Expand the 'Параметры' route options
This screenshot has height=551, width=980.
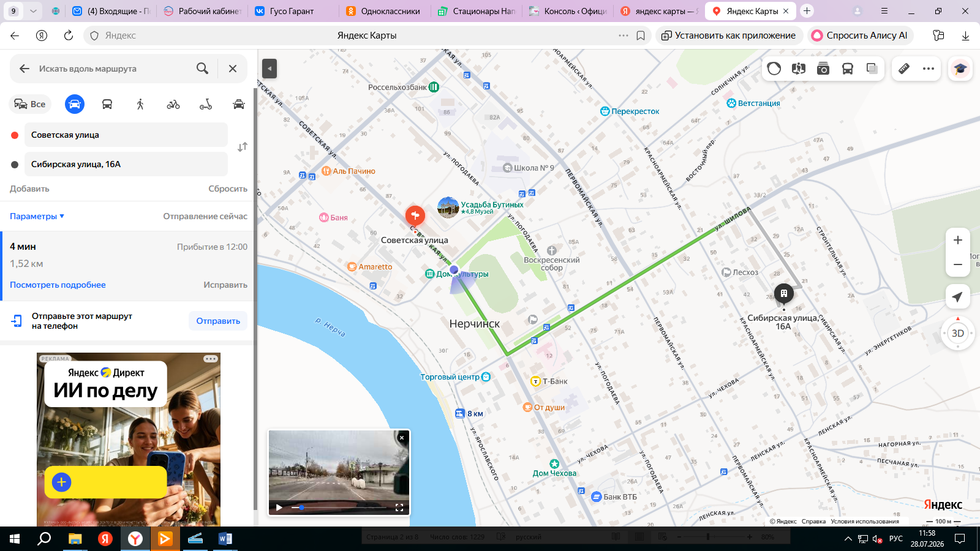point(37,216)
